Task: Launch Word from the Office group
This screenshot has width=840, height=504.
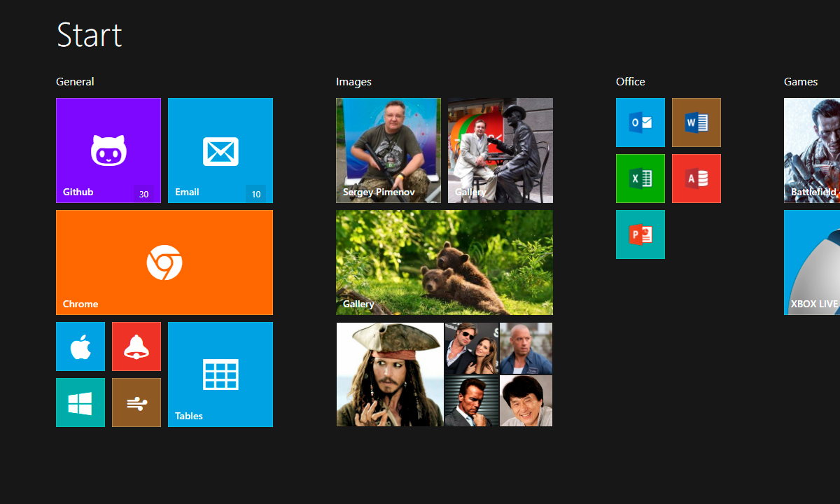Action: pos(696,122)
